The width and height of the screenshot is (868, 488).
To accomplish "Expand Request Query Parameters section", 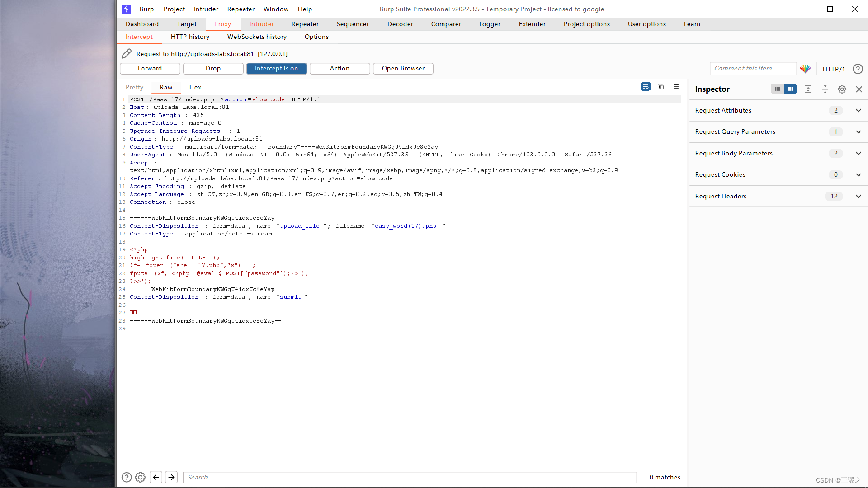I will coord(858,132).
